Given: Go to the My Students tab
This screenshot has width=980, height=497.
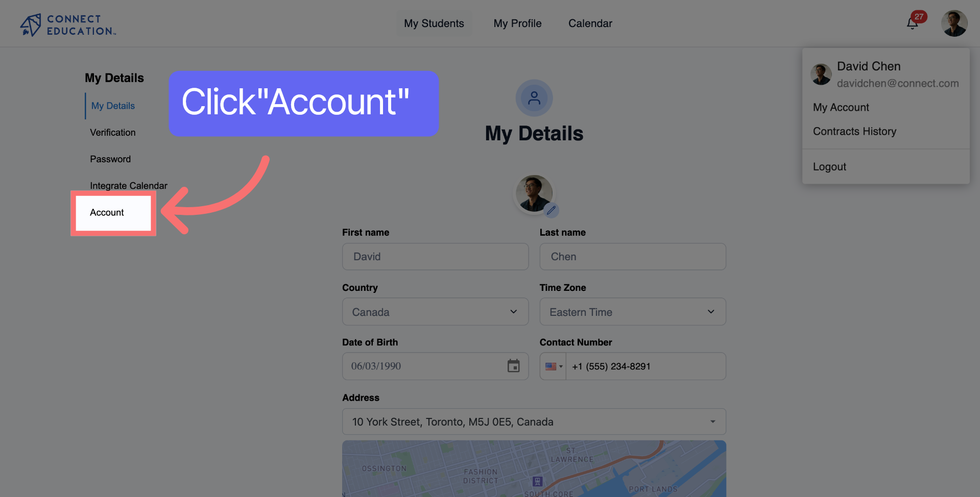Looking at the screenshot, I should 434,23.
